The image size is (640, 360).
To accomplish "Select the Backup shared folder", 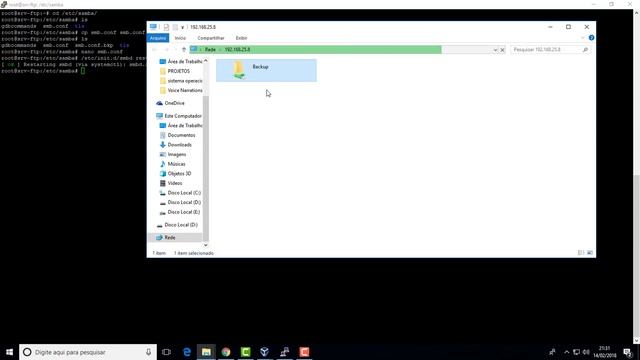I will click(x=266, y=70).
